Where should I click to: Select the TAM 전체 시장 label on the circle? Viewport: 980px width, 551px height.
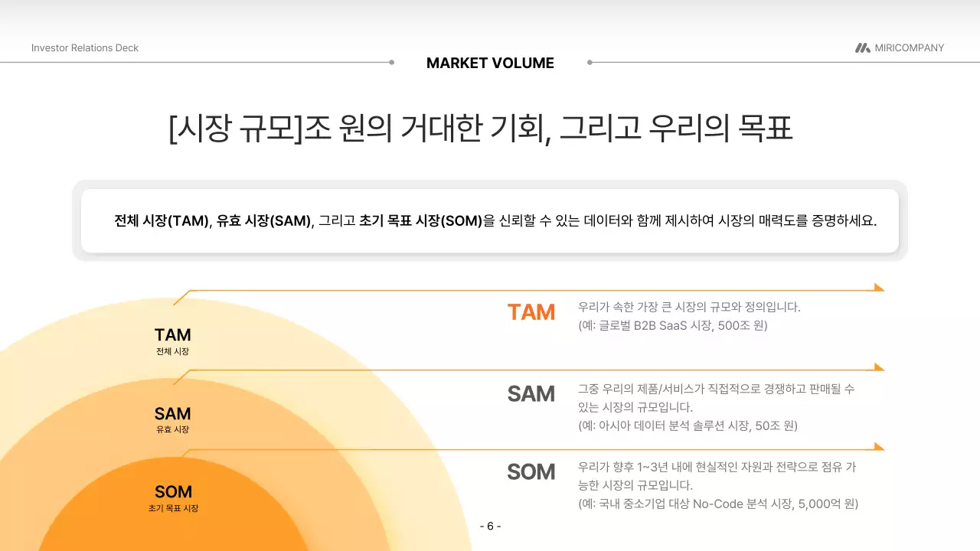coord(173,339)
